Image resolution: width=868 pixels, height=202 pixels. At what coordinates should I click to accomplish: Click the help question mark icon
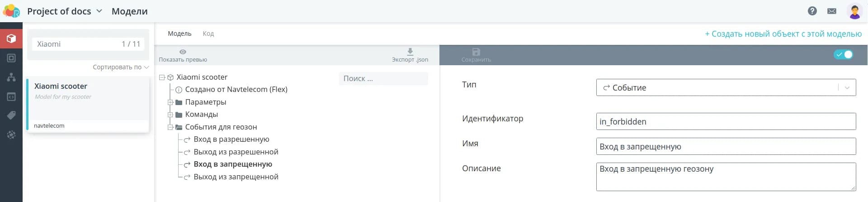(812, 11)
